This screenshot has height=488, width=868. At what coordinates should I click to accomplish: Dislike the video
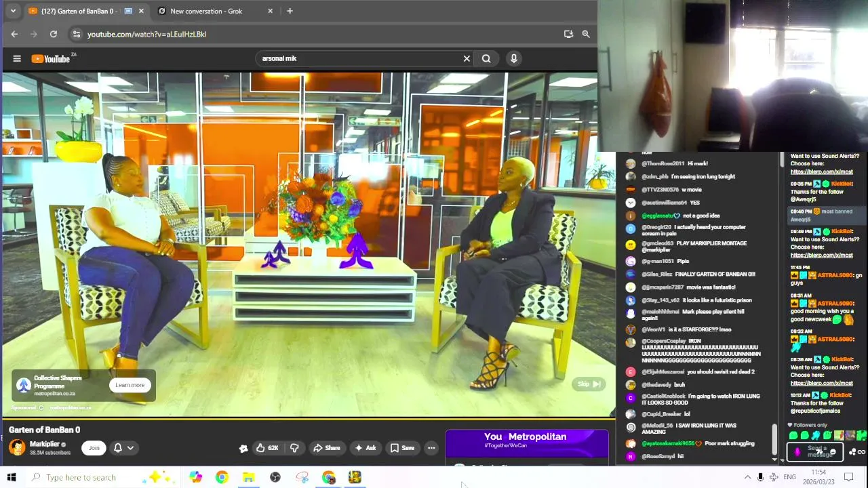(294, 448)
